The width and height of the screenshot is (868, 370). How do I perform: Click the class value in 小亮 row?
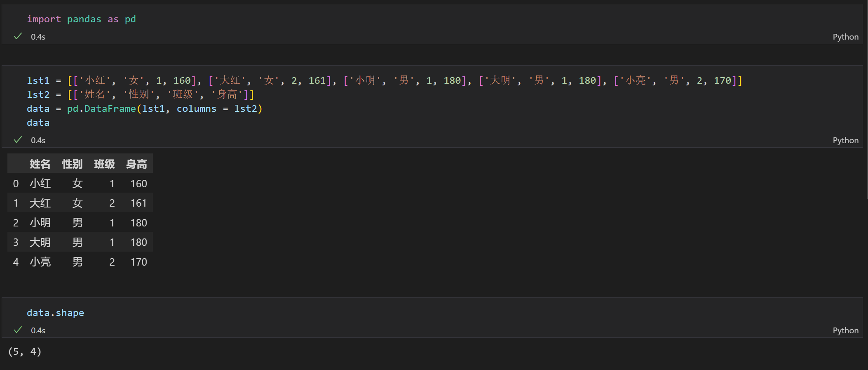click(112, 262)
